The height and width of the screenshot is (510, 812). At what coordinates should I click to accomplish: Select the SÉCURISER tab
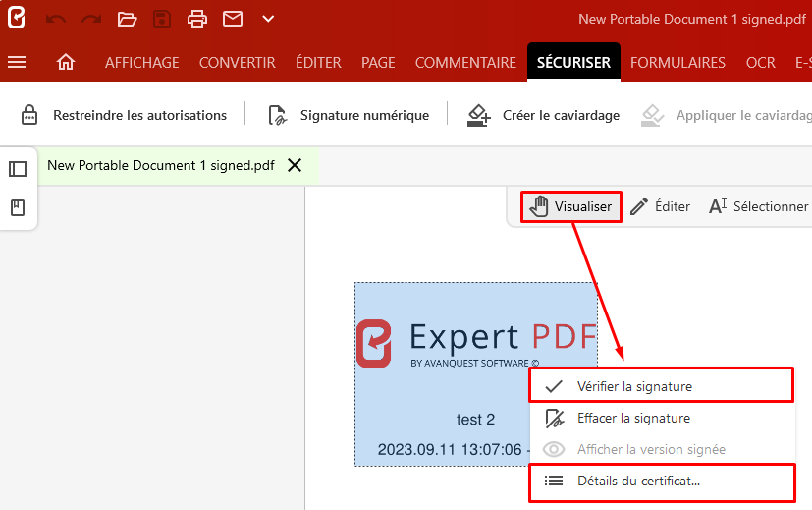(573, 62)
